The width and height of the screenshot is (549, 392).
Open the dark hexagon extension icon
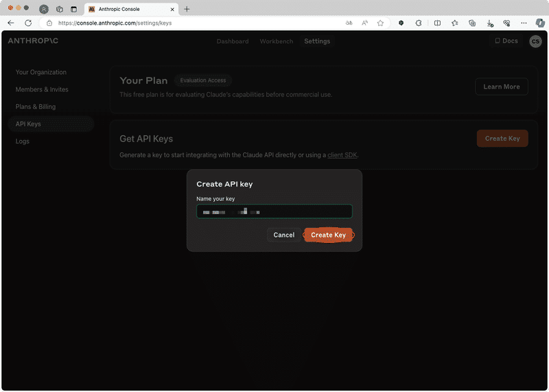coord(401,23)
